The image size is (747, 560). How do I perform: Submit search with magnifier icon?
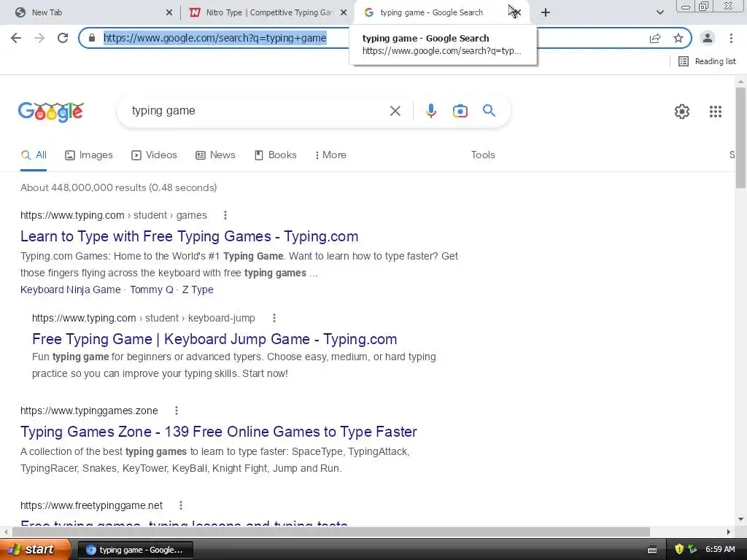point(489,111)
